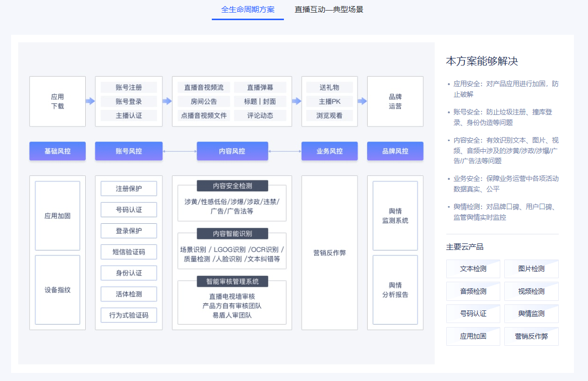The height and width of the screenshot is (381, 588).
Task: Select the 舆情监测 product button
Action: coord(531,313)
